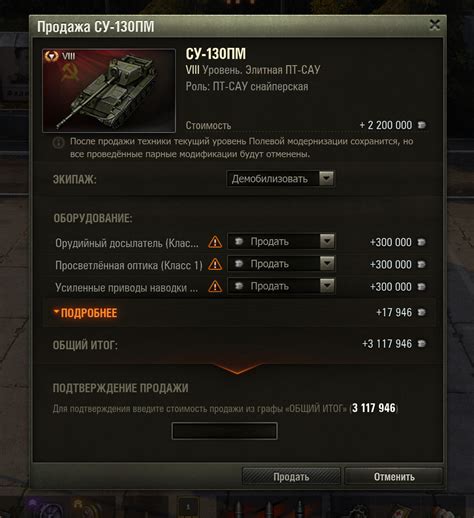Open Продать dropdown for Просветлённая оптика

click(281, 264)
